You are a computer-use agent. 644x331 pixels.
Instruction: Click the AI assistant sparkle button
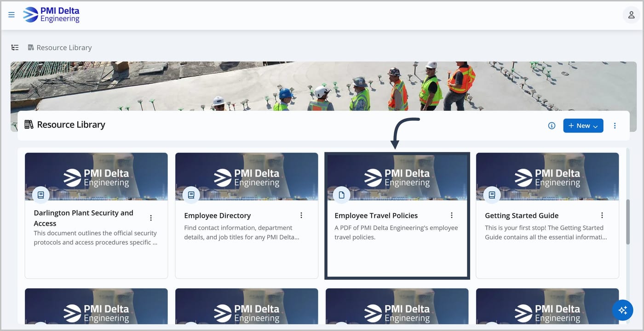pyautogui.click(x=623, y=310)
